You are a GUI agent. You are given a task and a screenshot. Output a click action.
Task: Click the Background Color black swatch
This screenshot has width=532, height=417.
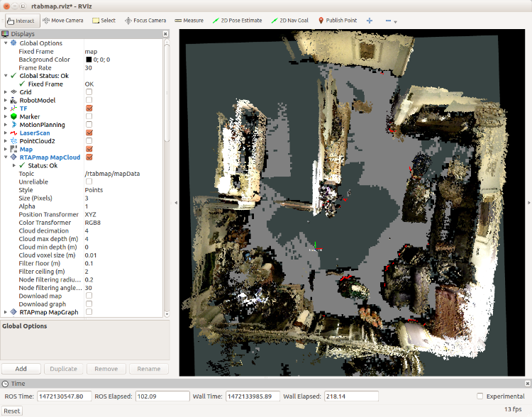click(x=89, y=60)
